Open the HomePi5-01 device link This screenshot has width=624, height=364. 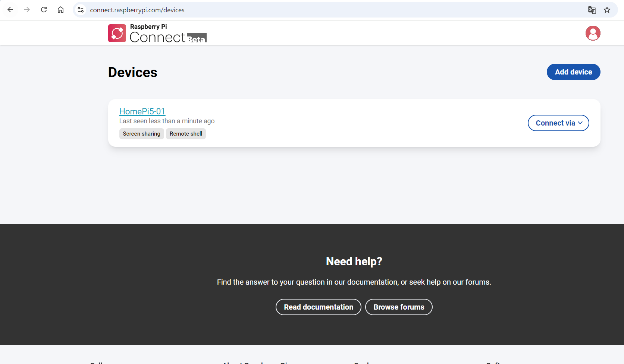[x=142, y=111]
